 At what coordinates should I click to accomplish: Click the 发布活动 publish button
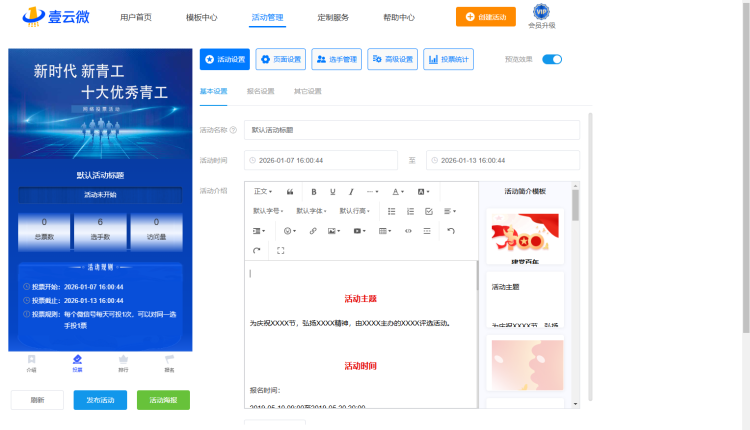pos(100,400)
